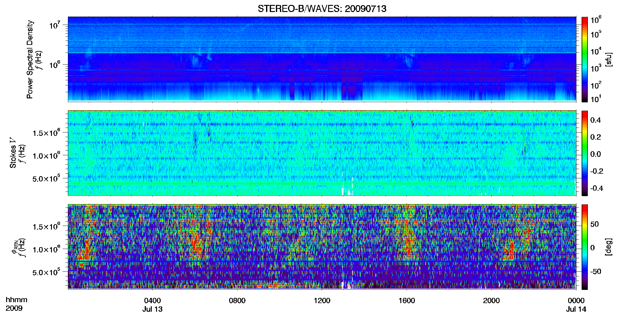Click the 1600 time axis label
The image size is (644, 332).
tap(407, 301)
